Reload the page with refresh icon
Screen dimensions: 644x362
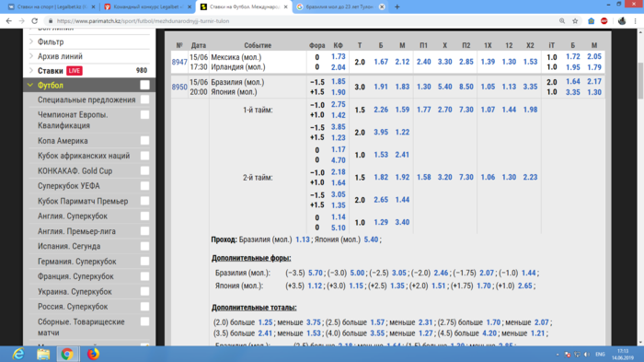tap(35, 21)
